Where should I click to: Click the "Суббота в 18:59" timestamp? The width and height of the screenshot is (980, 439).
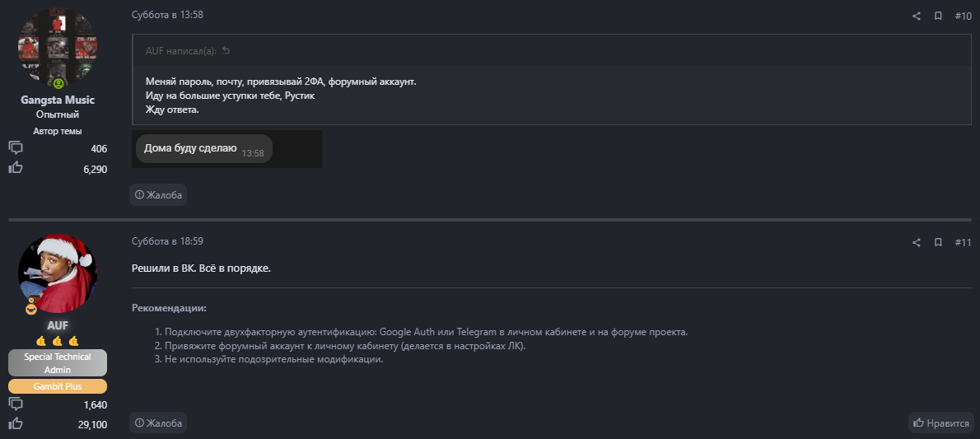167,241
